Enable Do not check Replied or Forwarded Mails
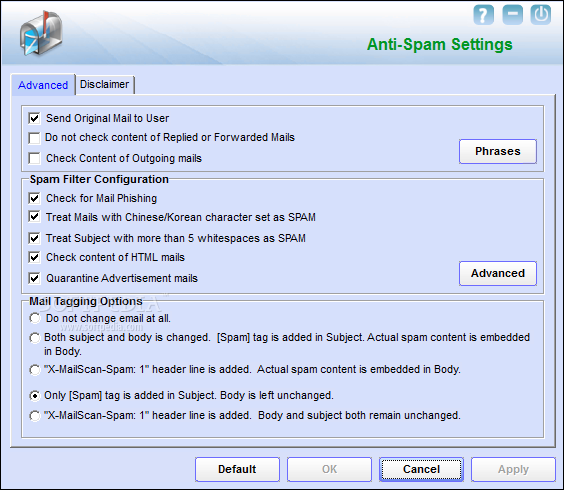The height and width of the screenshot is (490, 564). (35, 137)
